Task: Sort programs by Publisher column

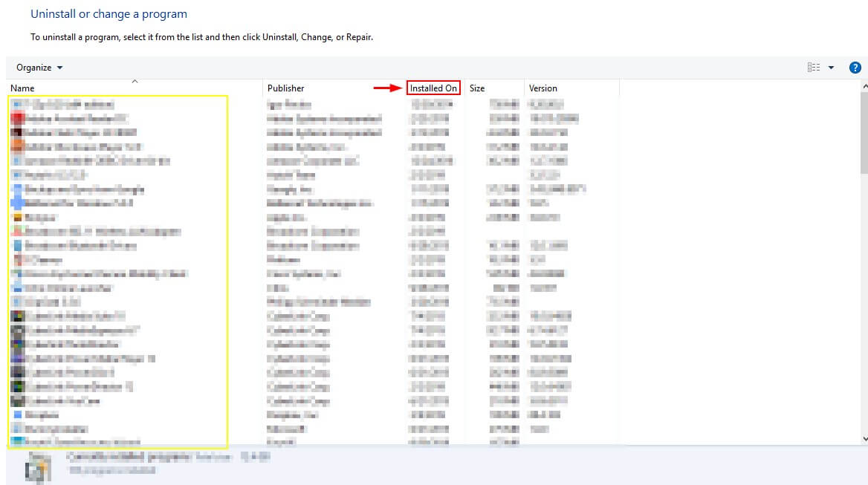Action: coord(285,88)
